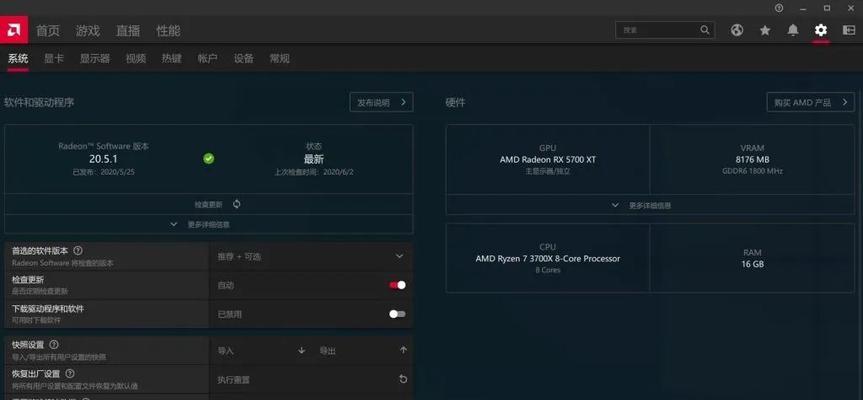Toggle automatic 检查更新 switch
This screenshot has height=400, width=863.
point(397,285)
